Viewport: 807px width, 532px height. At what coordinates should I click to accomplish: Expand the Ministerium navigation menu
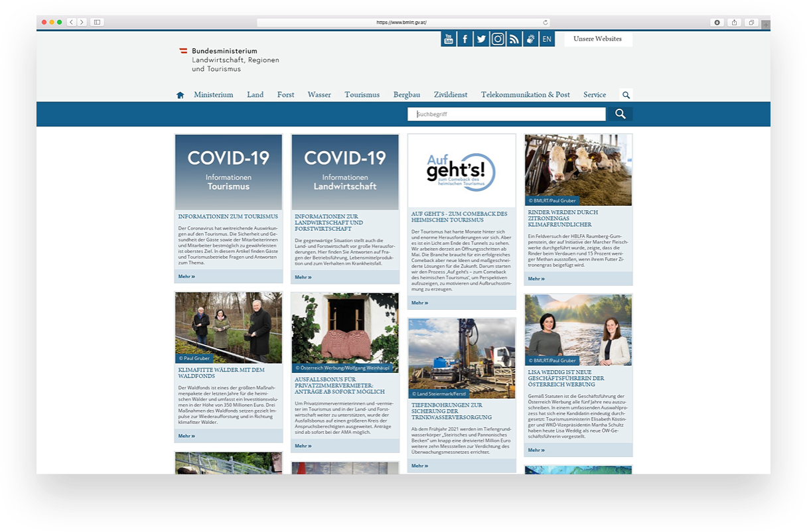click(x=213, y=95)
